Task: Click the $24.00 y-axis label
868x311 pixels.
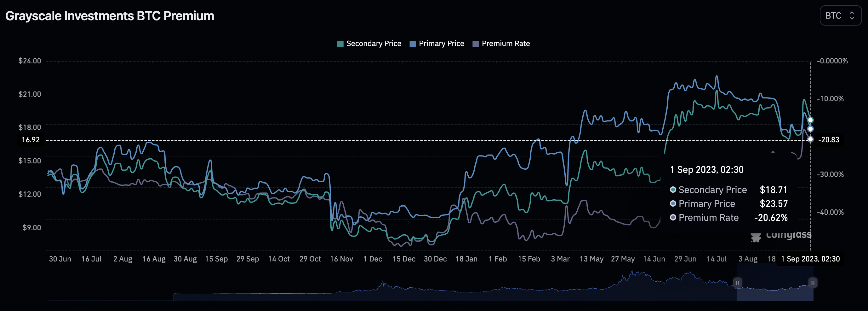Action: (30, 61)
